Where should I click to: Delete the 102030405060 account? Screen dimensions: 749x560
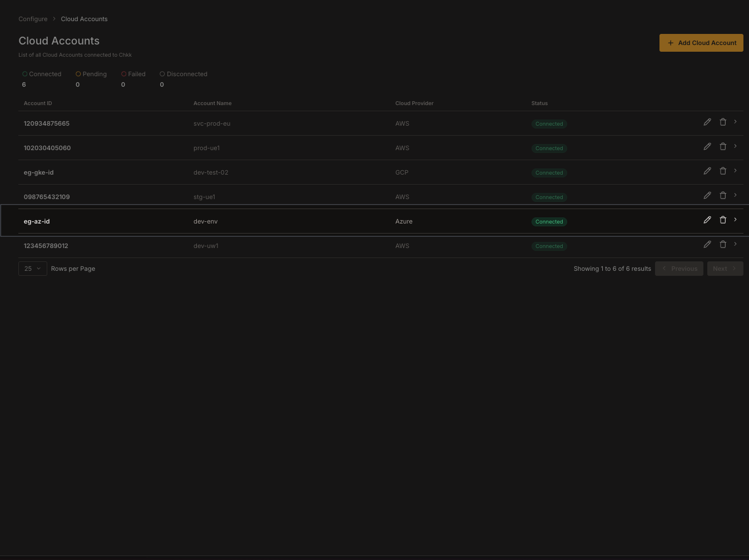(723, 146)
